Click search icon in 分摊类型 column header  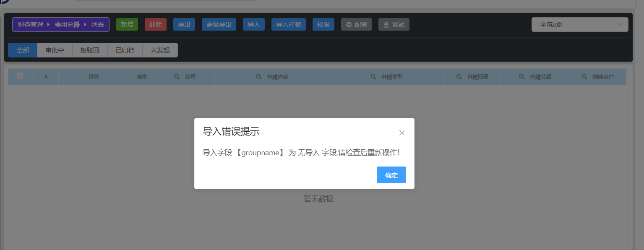click(x=373, y=77)
